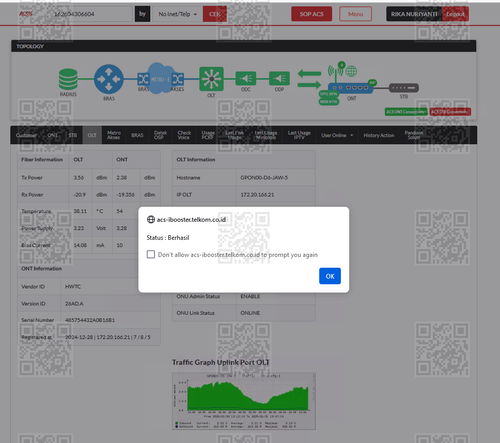This screenshot has height=443, width=500.
Task: Switch to the STB tab
Action: (x=73, y=135)
